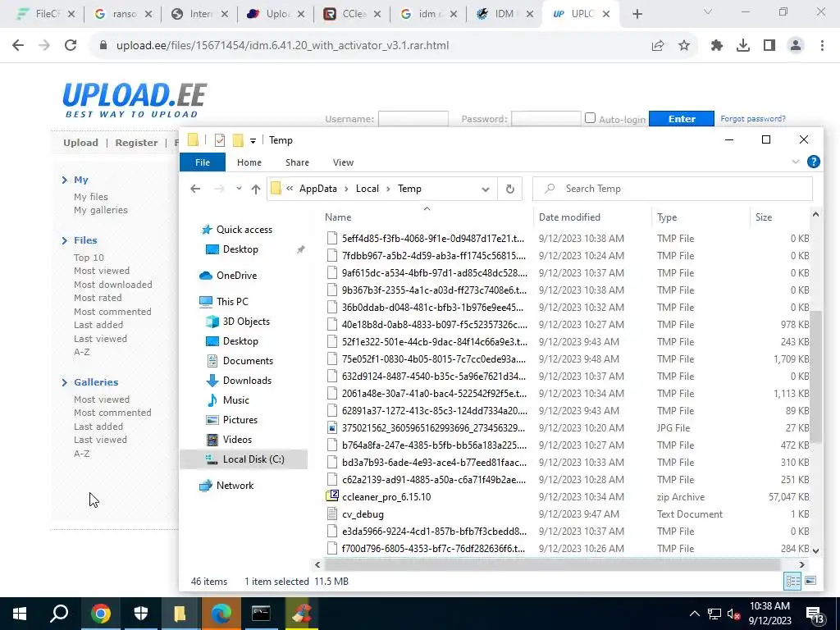Go back in Chrome browser
The width and height of the screenshot is (840, 630).
click(x=18, y=46)
